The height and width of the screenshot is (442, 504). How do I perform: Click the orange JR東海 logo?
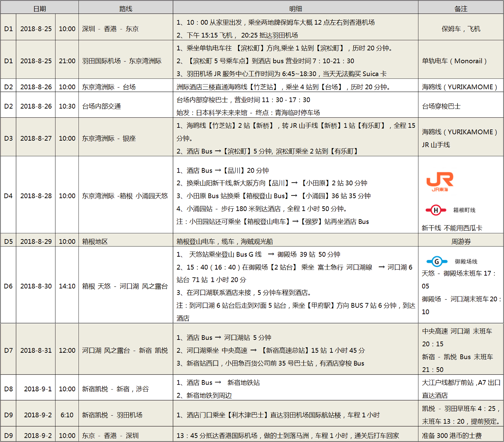click(440, 182)
